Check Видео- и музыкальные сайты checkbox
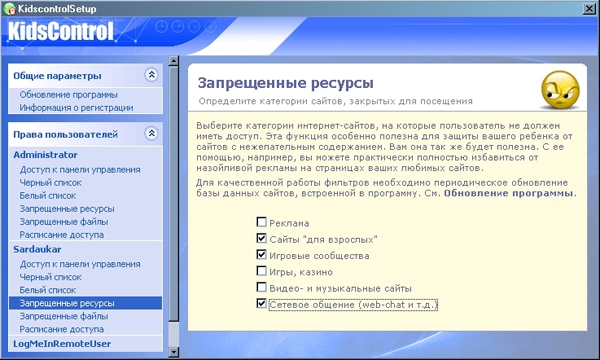This screenshot has width=600, height=360. point(261,287)
